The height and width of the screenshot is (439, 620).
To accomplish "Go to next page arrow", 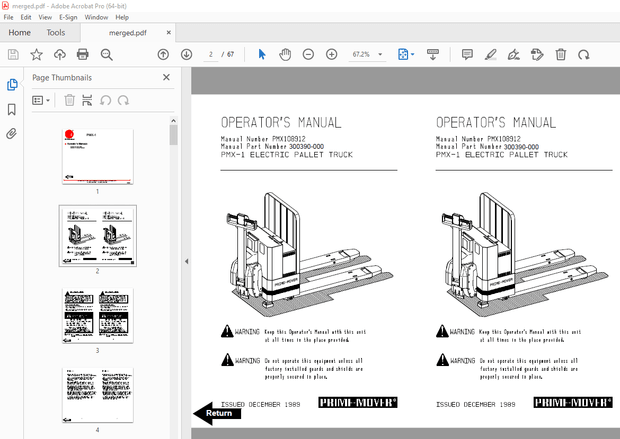I will click(187, 54).
